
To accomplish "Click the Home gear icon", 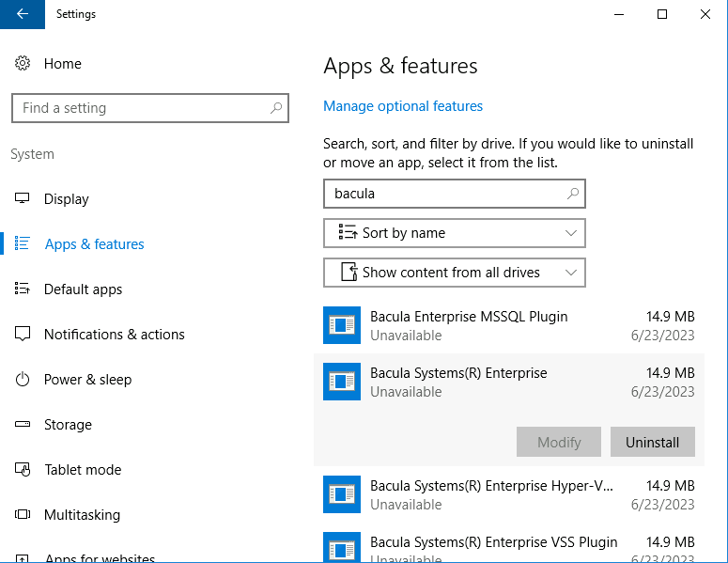I will coord(23,64).
